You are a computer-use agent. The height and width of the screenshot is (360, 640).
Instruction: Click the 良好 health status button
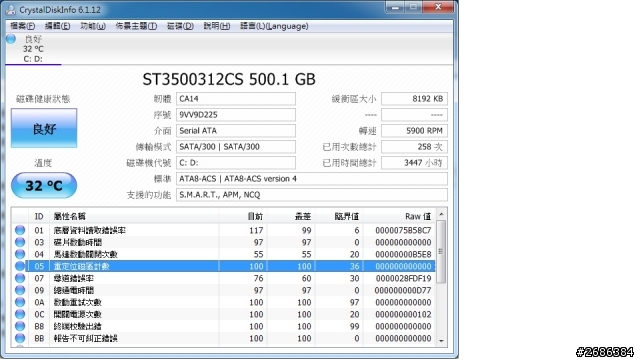point(44,128)
